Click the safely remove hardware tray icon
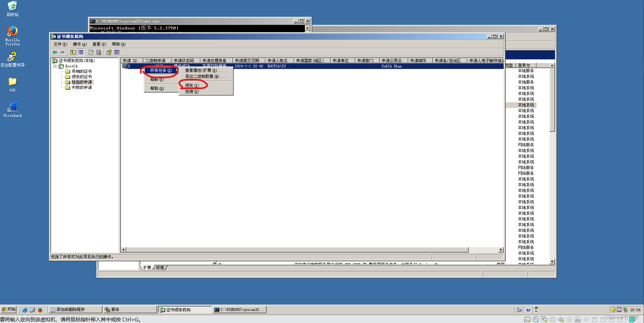Viewport: 644px width, 323px height. [625, 310]
